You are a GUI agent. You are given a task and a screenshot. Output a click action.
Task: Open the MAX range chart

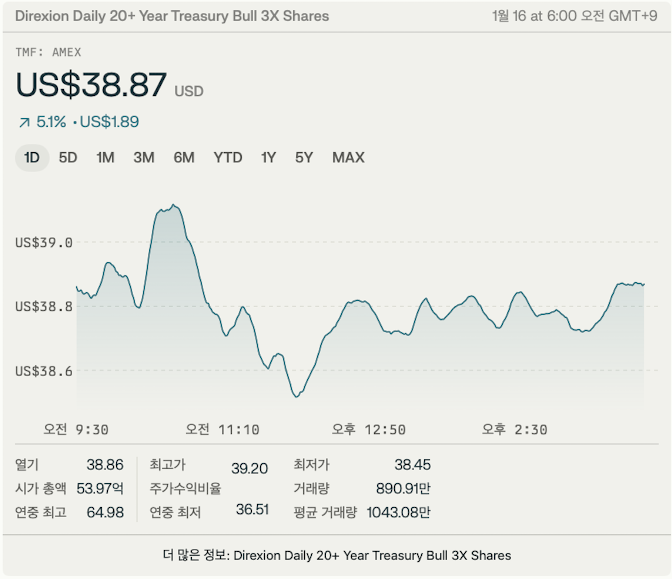pyautogui.click(x=348, y=158)
